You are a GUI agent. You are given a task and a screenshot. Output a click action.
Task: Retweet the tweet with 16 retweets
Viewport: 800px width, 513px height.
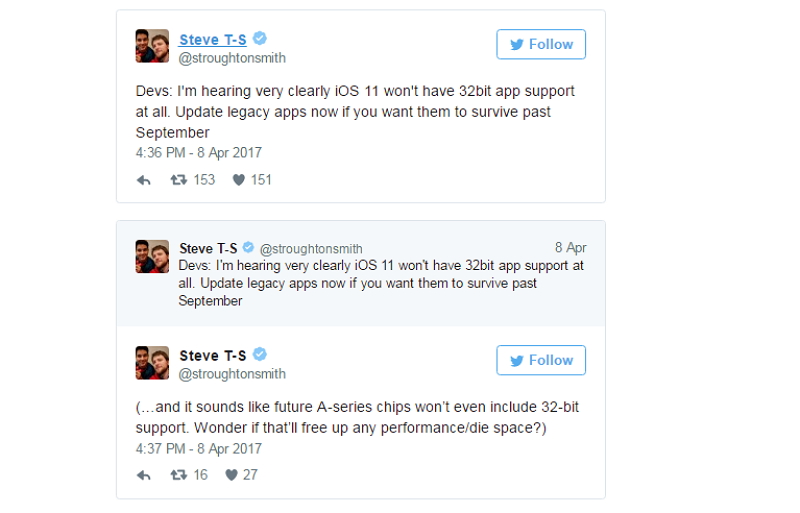(x=178, y=475)
